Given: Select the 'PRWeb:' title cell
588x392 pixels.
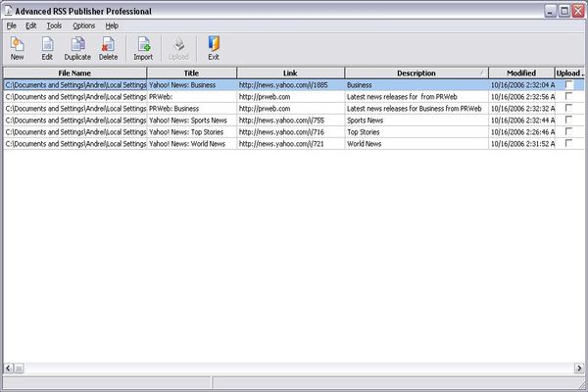Looking at the screenshot, I should pos(192,97).
